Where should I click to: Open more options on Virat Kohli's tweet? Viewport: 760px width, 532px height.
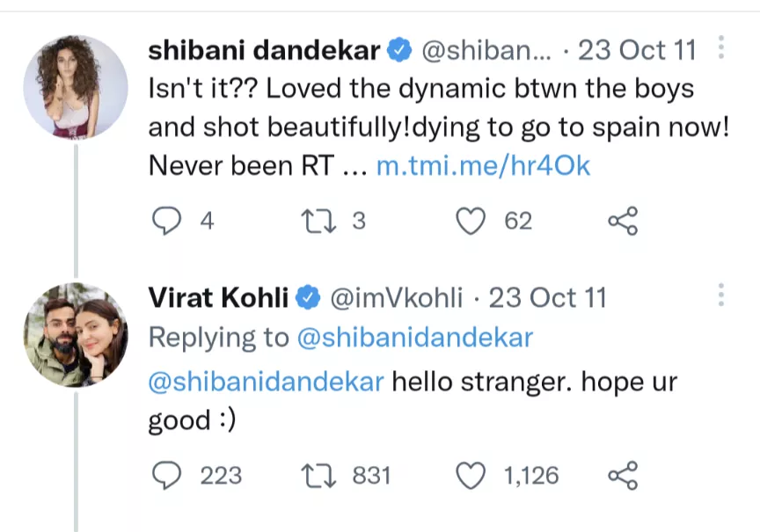pos(721,295)
